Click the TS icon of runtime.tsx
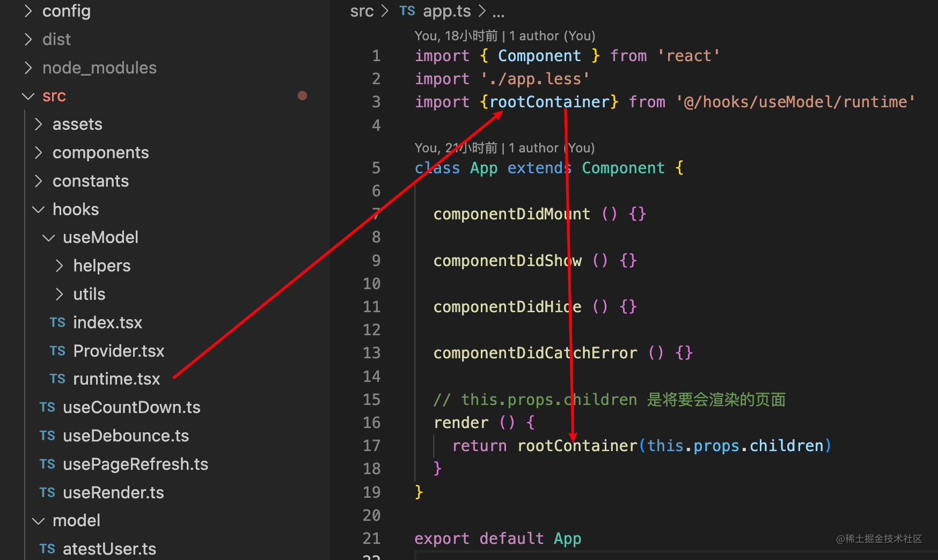 57,379
